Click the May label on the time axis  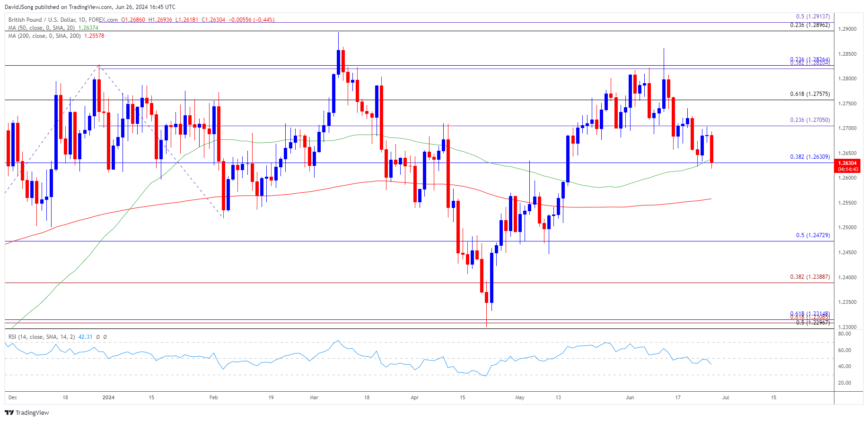point(520,398)
